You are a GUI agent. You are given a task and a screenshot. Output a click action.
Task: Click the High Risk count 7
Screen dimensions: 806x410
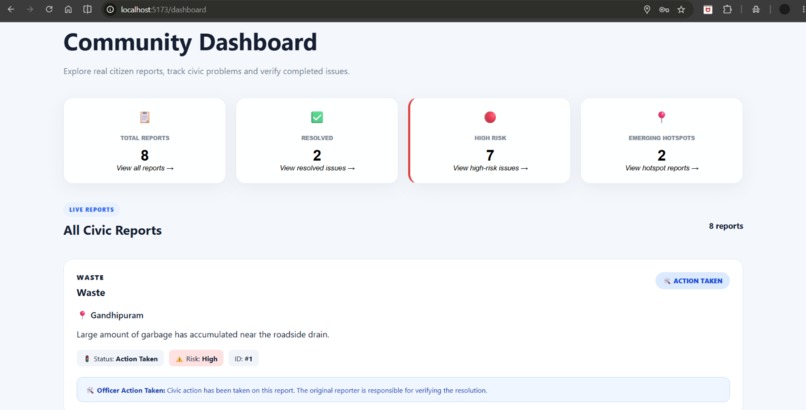[x=490, y=155]
